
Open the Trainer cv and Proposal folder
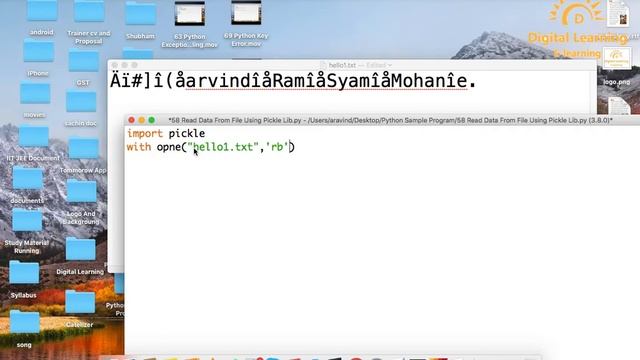click(x=89, y=11)
